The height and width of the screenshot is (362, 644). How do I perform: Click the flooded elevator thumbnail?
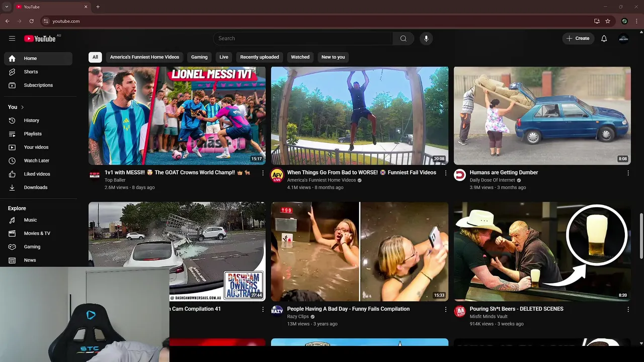coord(360,251)
